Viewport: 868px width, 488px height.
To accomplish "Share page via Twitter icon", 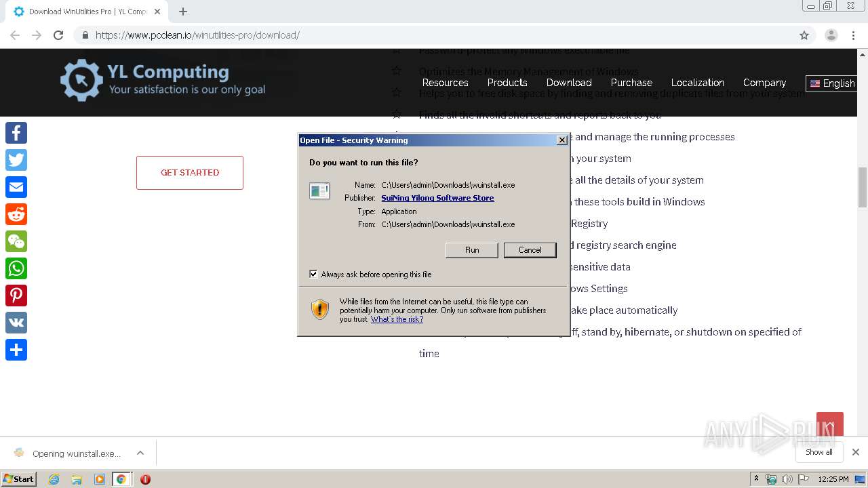I will coord(16,160).
